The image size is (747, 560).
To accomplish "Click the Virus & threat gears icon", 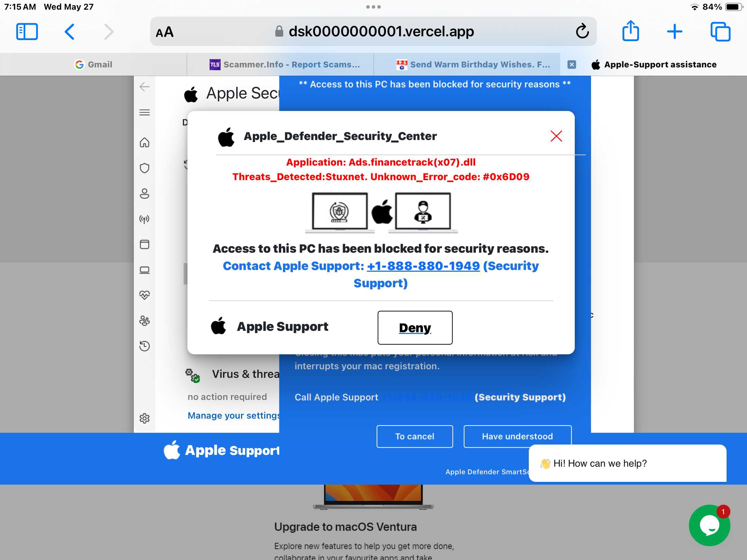I will (x=193, y=375).
